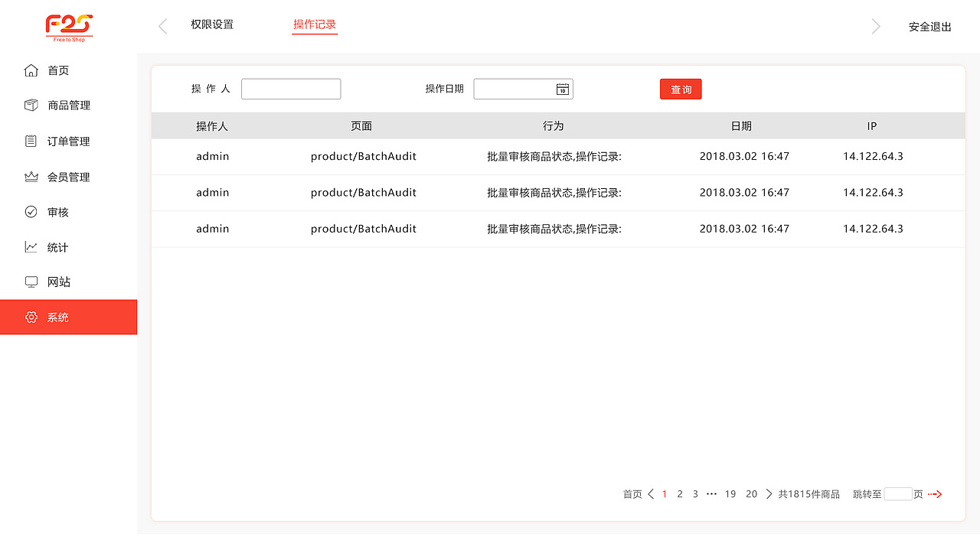Focus the 跳转至 page number field
Screen dimensions: 980x550
[898, 494]
